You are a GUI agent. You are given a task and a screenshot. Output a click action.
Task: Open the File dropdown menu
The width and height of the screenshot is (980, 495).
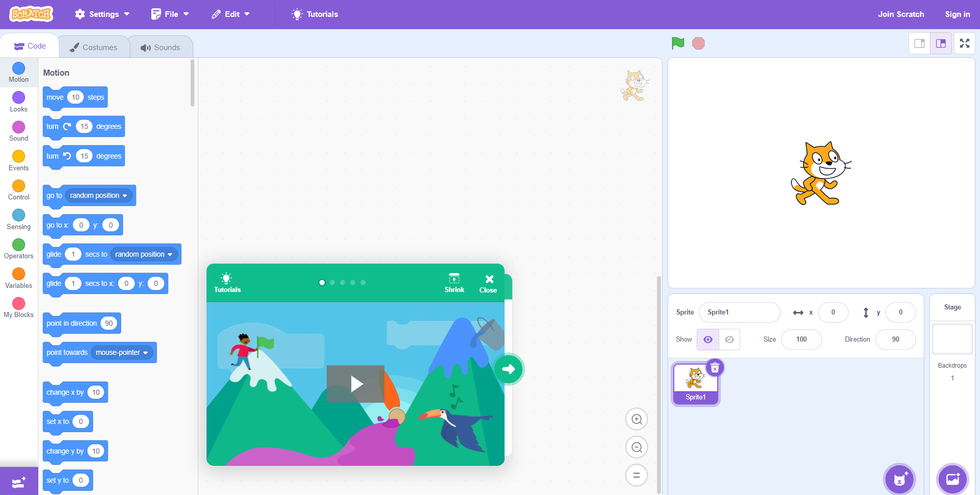(x=170, y=14)
